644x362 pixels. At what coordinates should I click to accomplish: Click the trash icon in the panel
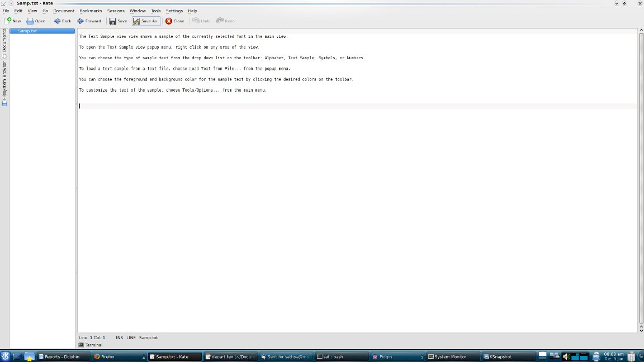click(631, 356)
